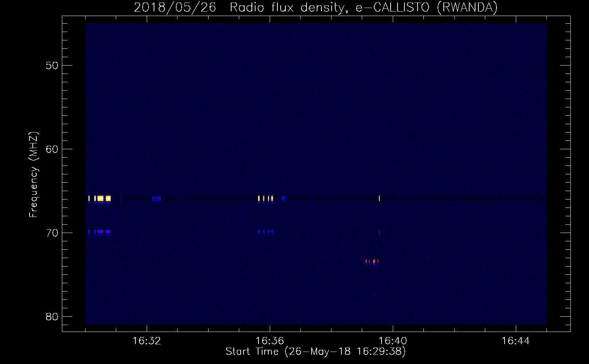Click the Start Time axis label
Viewport: 589px width, 364px height.
point(316,352)
